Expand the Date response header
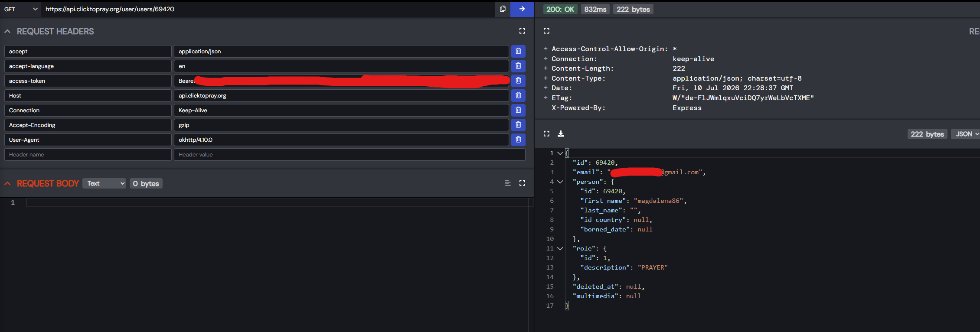Screen dimensions: 980x332 (x=546, y=88)
